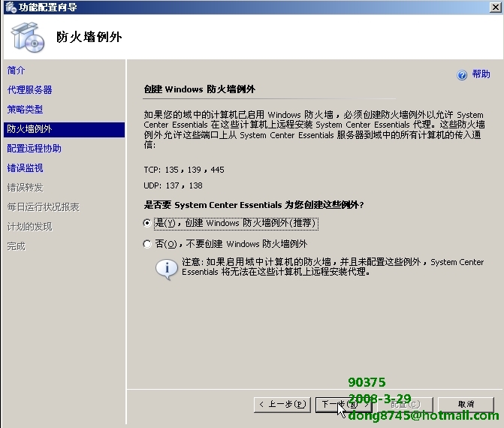
Task: Click the software box and disc icon
Action: (x=28, y=38)
